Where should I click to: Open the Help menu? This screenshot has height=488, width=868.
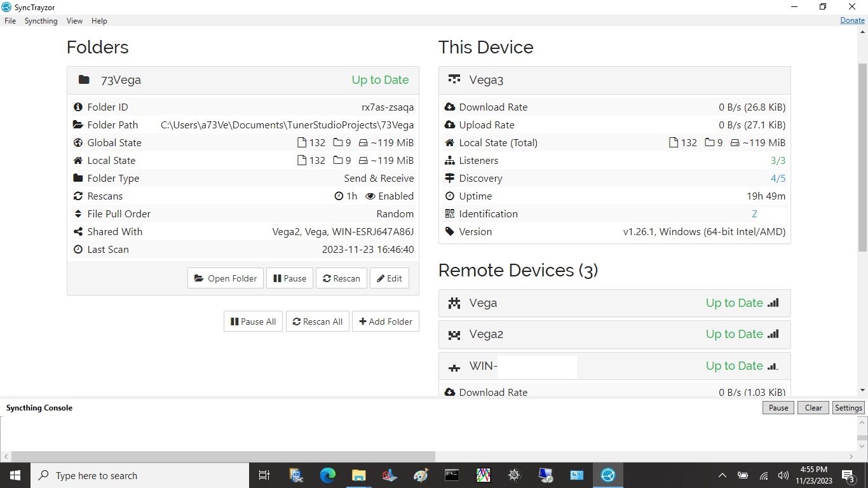pos(99,21)
